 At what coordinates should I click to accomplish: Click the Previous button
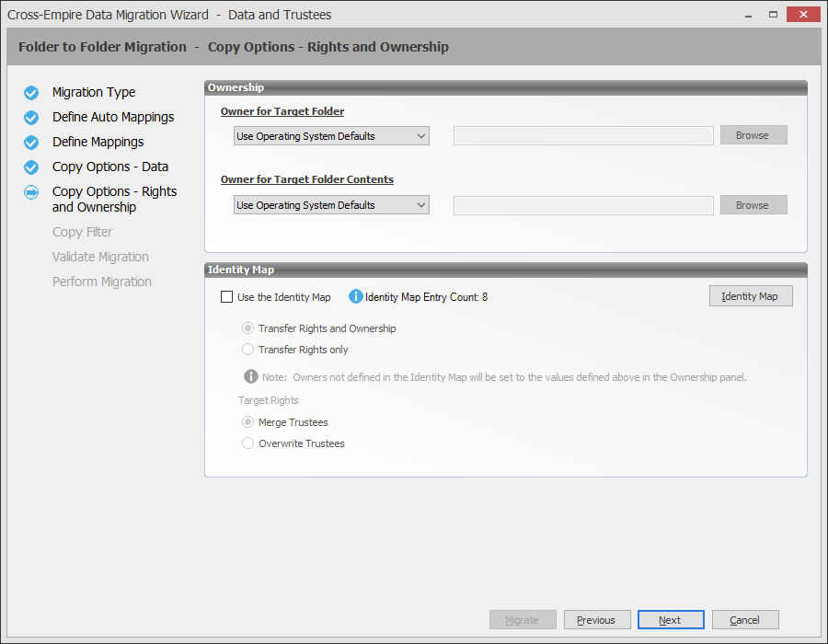596,620
